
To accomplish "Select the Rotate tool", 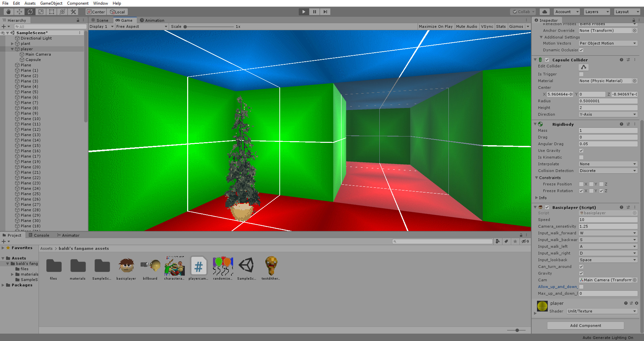I will click(x=30, y=12).
